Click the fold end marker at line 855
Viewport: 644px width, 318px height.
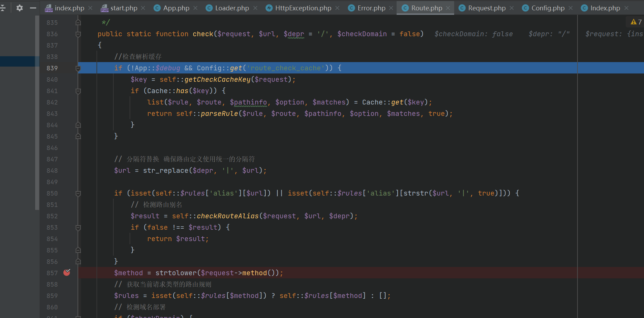tap(78, 250)
